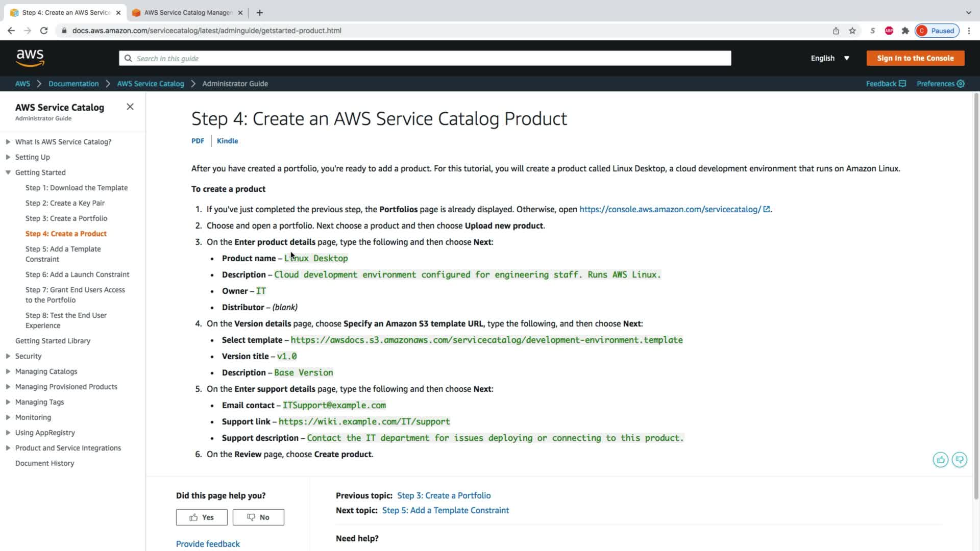Collapse the Getting Started section
The height and width of the screenshot is (551, 980).
(x=8, y=172)
